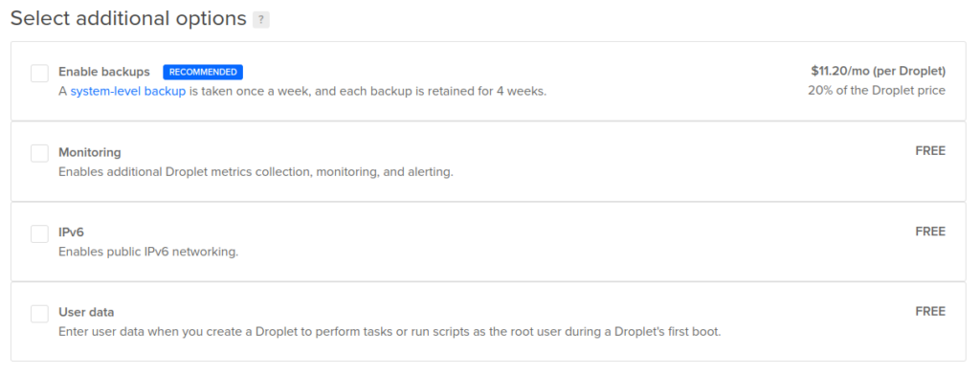
Task: Click the public IPv6 networking description
Action: (148, 253)
